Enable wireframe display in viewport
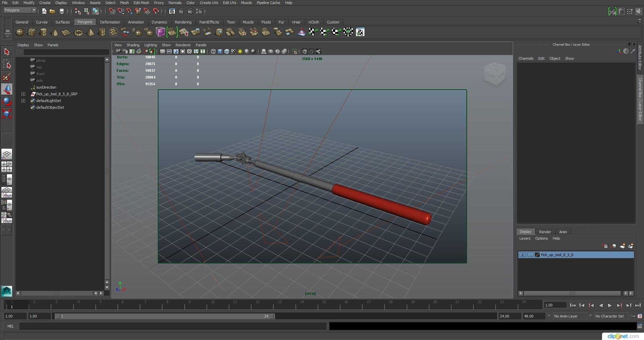 point(213,51)
